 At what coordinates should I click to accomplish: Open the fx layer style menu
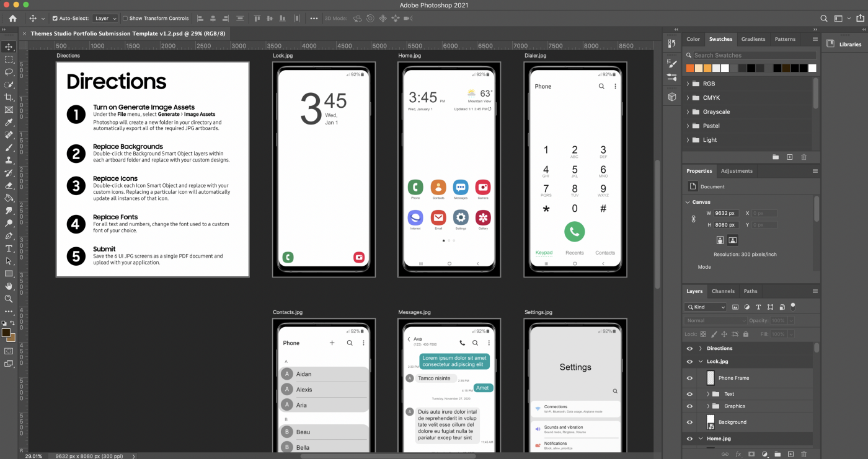(x=738, y=454)
